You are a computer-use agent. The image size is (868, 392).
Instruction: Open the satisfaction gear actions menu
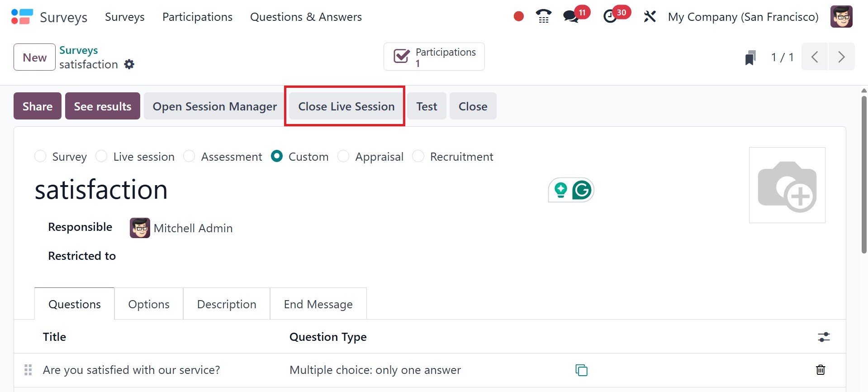tap(129, 64)
